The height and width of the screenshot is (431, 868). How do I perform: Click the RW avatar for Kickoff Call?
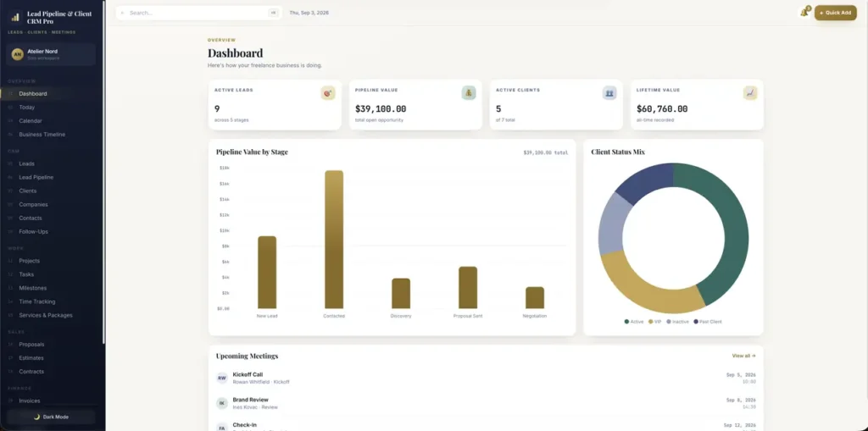click(222, 378)
